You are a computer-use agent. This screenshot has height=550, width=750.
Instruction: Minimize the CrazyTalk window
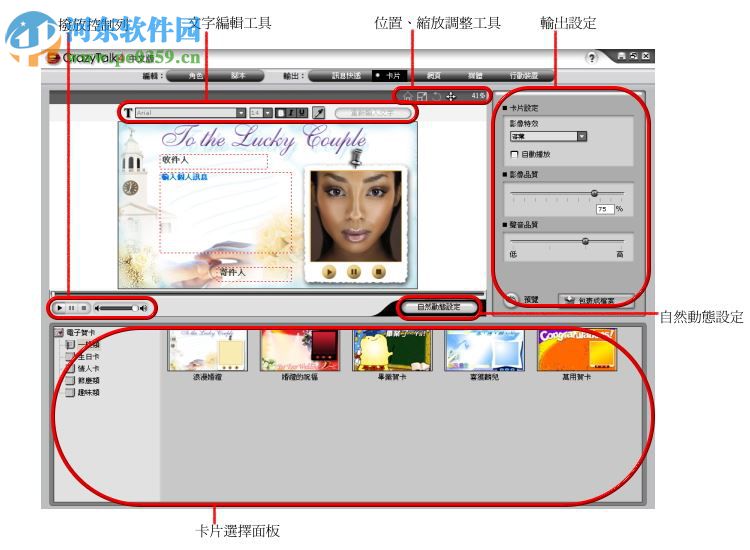[x=622, y=56]
